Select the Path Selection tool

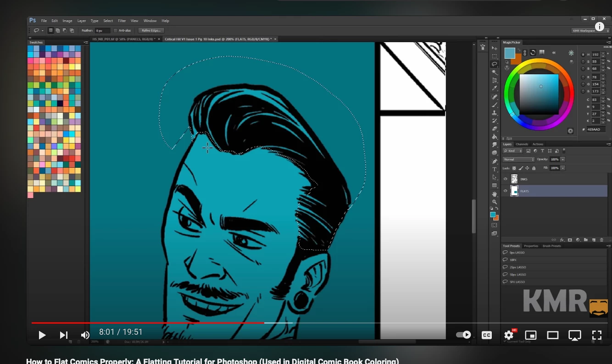pyautogui.click(x=494, y=177)
